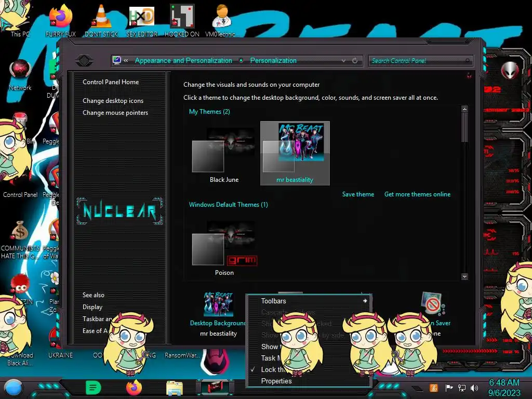Screen dimensions: 532x399
Task: Select the mr beastiality theme
Action: pos(295,153)
